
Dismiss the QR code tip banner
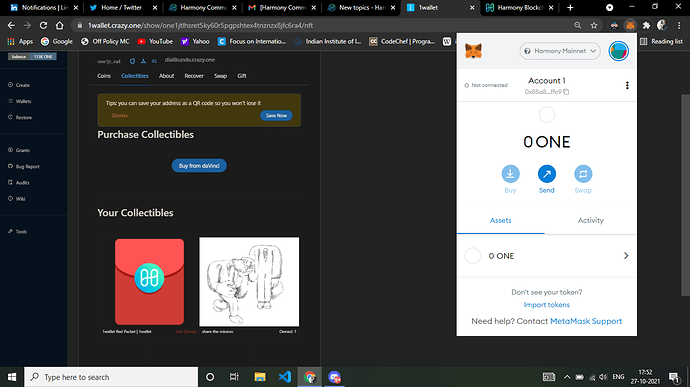(x=119, y=115)
